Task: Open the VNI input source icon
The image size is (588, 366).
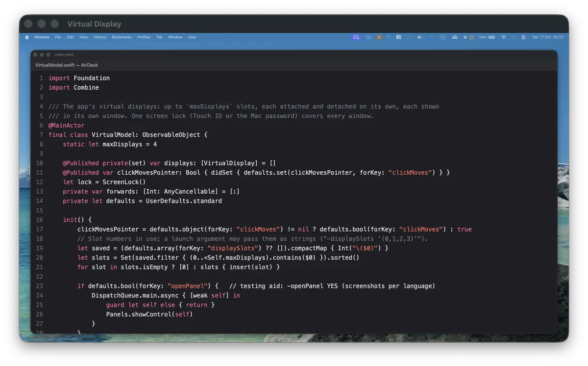Action: coord(443,37)
